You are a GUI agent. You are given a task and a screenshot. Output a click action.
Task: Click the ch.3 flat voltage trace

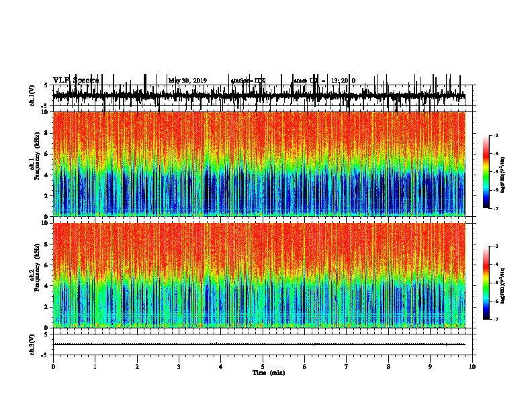(259, 345)
